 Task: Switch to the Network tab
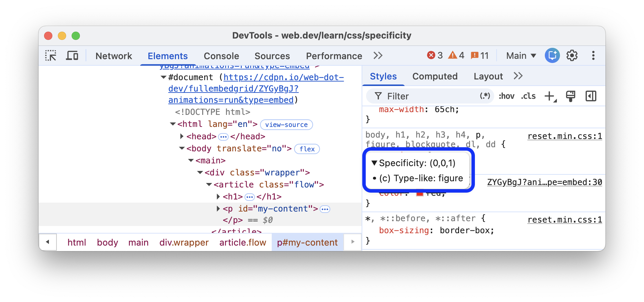pyautogui.click(x=114, y=56)
